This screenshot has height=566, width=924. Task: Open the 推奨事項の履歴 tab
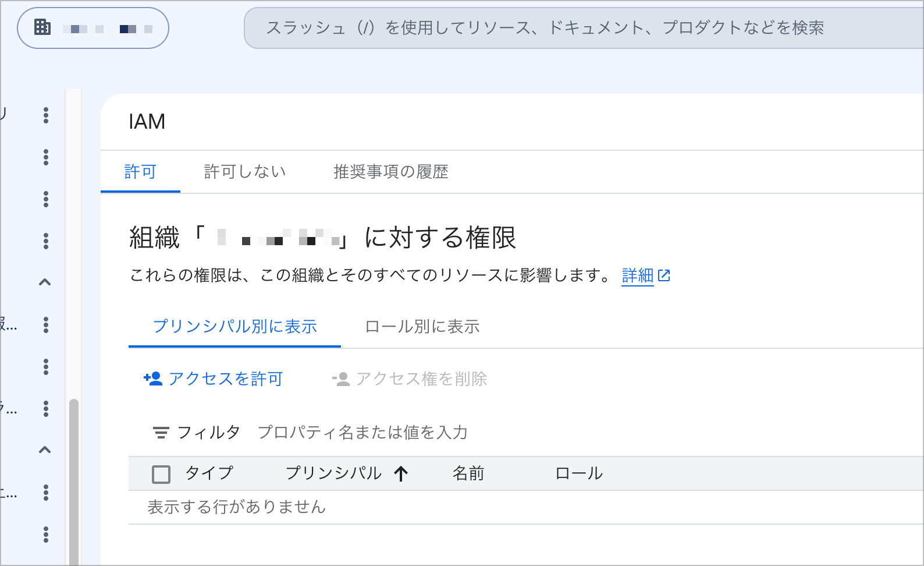pos(390,172)
